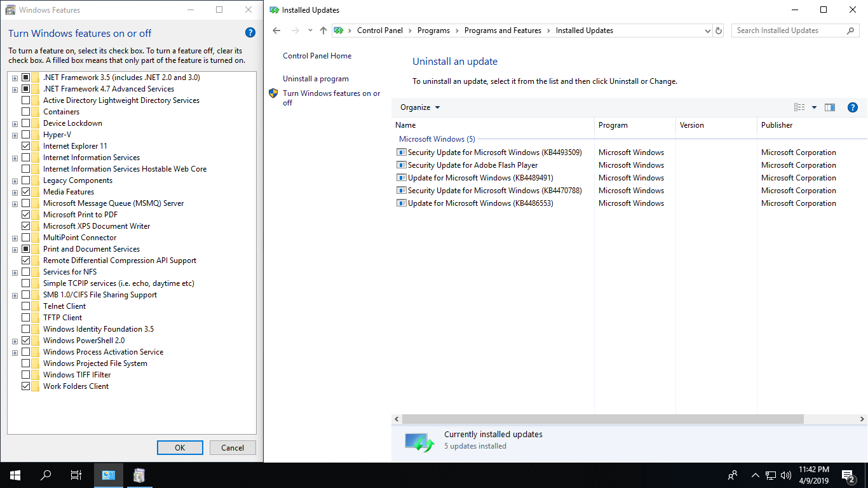The image size is (868, 488).
Task: Click the Uninstall a program link
Action: click(316, 79)
